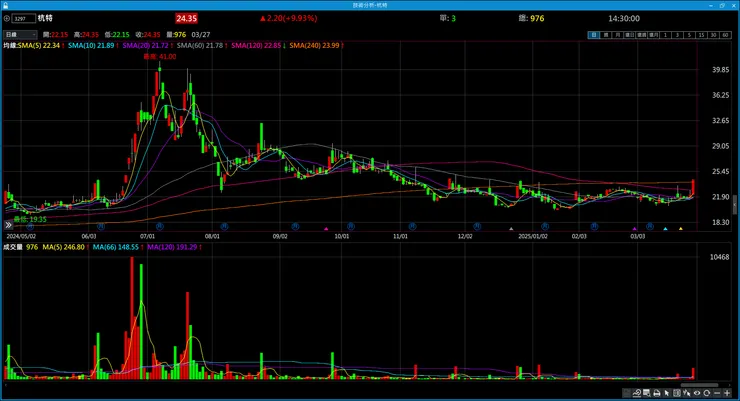The image size is (740, 401).
Task: Select the 1-minute interval tab
Action: 665,35
